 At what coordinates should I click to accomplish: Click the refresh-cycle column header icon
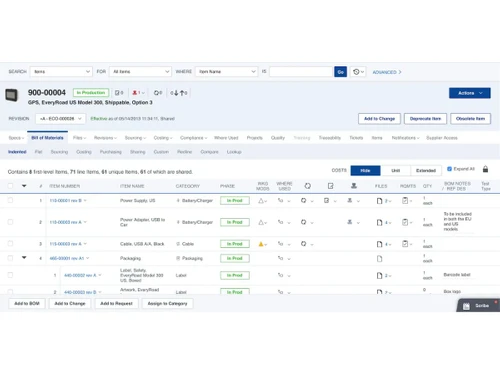(308, 186)
